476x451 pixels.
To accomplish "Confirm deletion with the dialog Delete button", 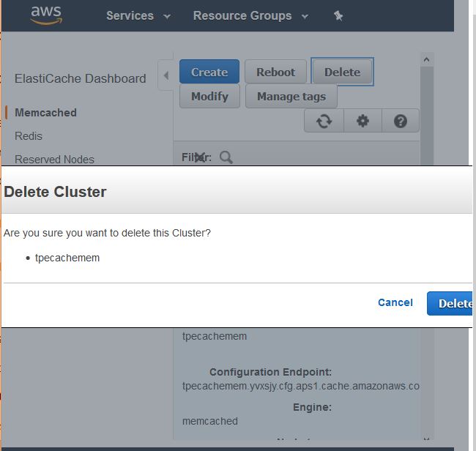I will click(452, 303).
